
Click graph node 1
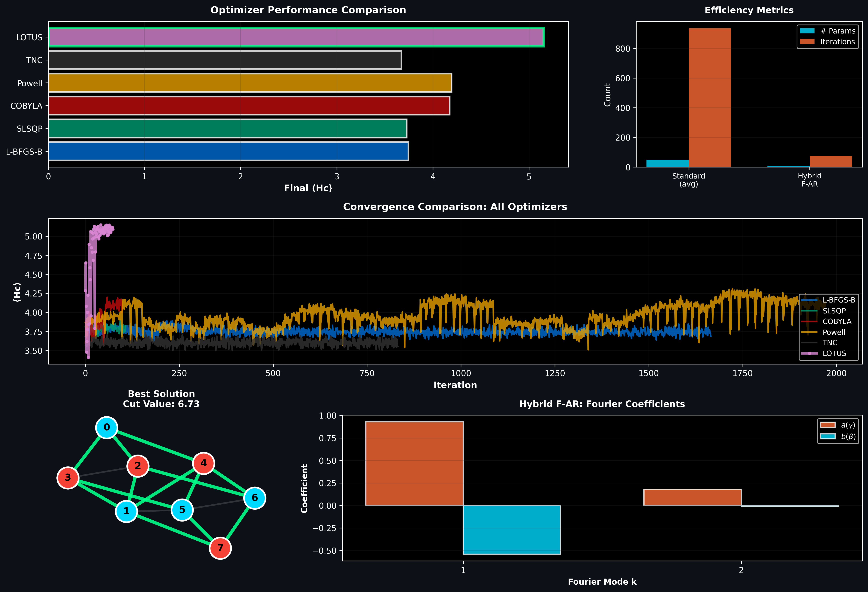click(x=126, y=511)
